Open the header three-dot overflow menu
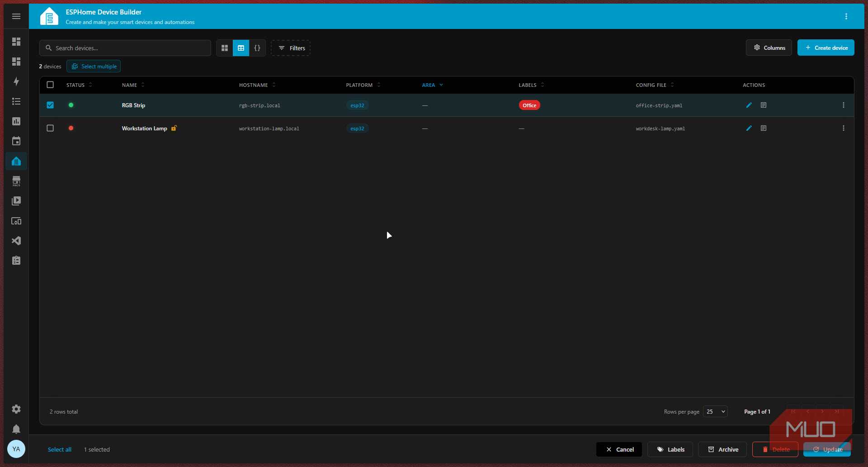Viewport: 868px width, 467px height. 846,16
